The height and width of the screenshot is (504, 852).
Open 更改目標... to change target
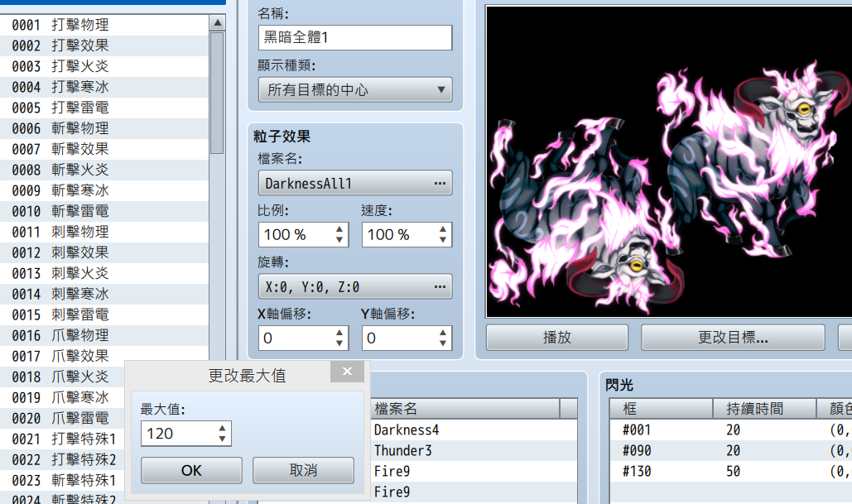tap(733, 338)
